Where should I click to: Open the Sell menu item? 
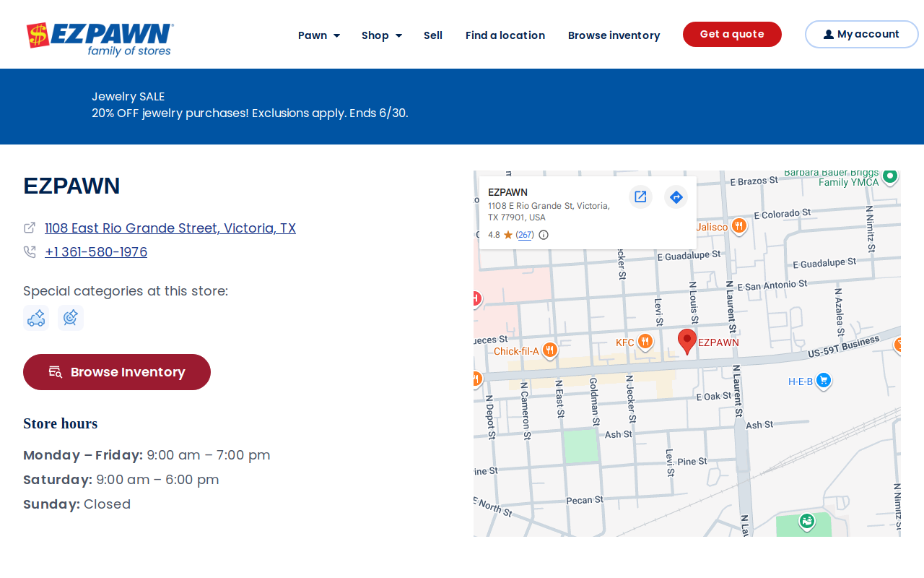point(433,35)
